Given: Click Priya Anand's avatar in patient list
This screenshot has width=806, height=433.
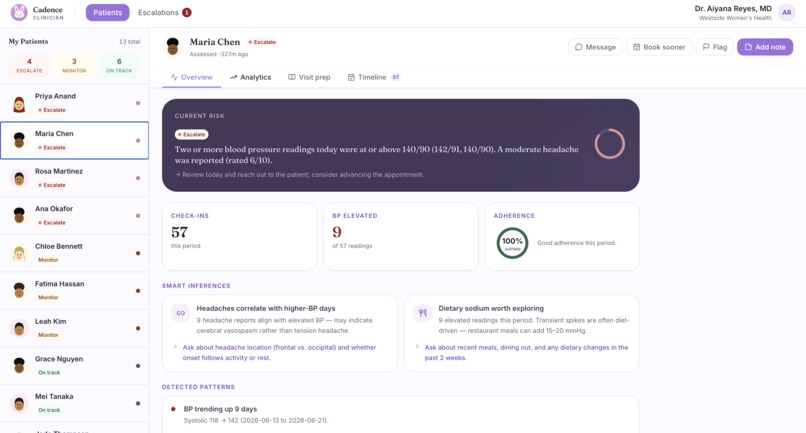Looking at the screenshot, I should point(19,103).
